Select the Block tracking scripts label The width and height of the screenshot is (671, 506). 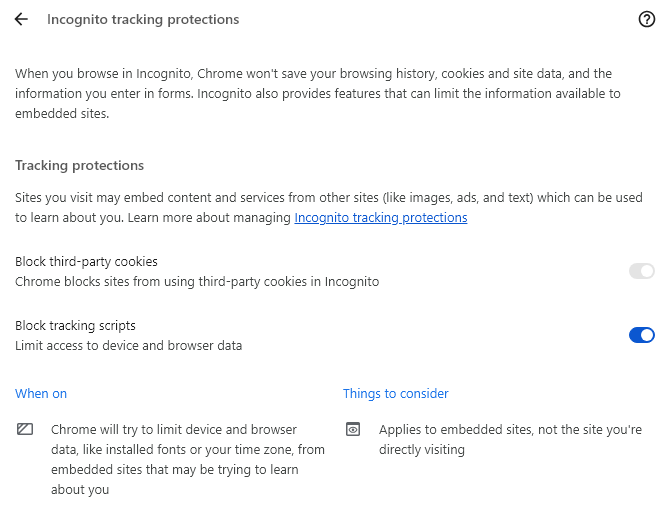[x=75, y=325]
